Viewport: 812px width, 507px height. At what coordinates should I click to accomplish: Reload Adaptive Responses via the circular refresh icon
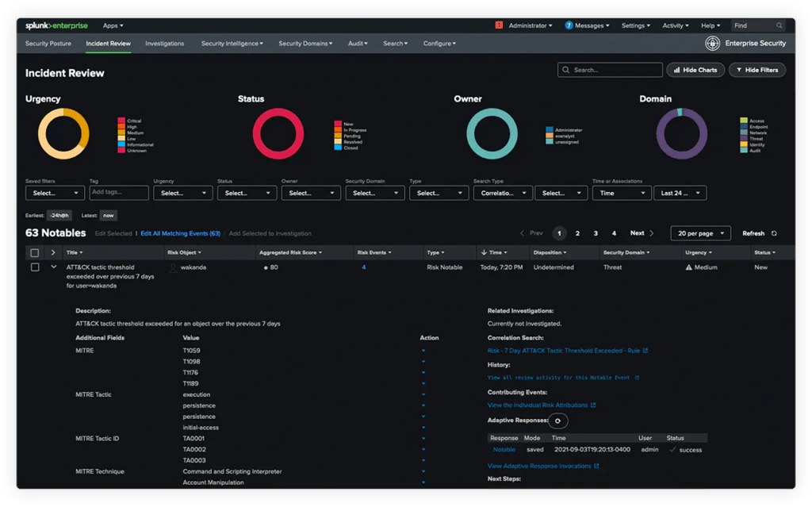[557, 421]
